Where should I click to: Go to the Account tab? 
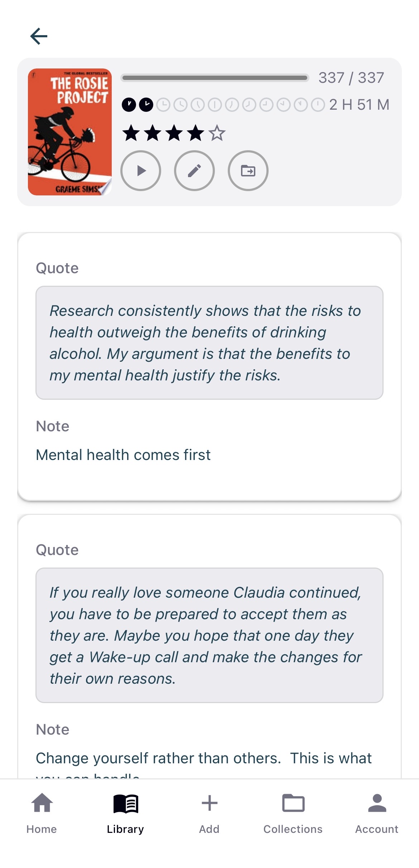click(x=377, y=813)
